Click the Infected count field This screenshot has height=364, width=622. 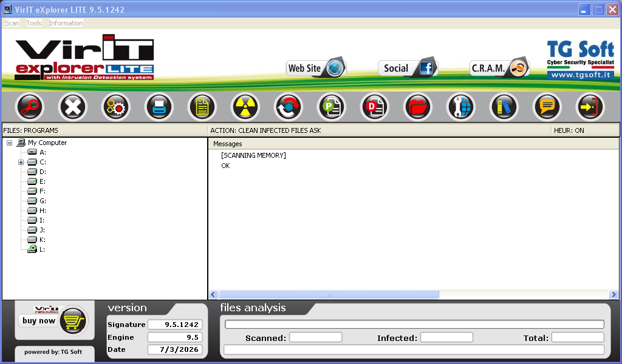click(x=446, y=337)
